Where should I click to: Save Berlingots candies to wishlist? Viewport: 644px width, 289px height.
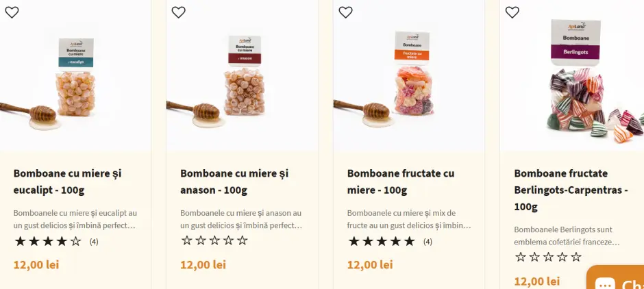click(512, 12)
